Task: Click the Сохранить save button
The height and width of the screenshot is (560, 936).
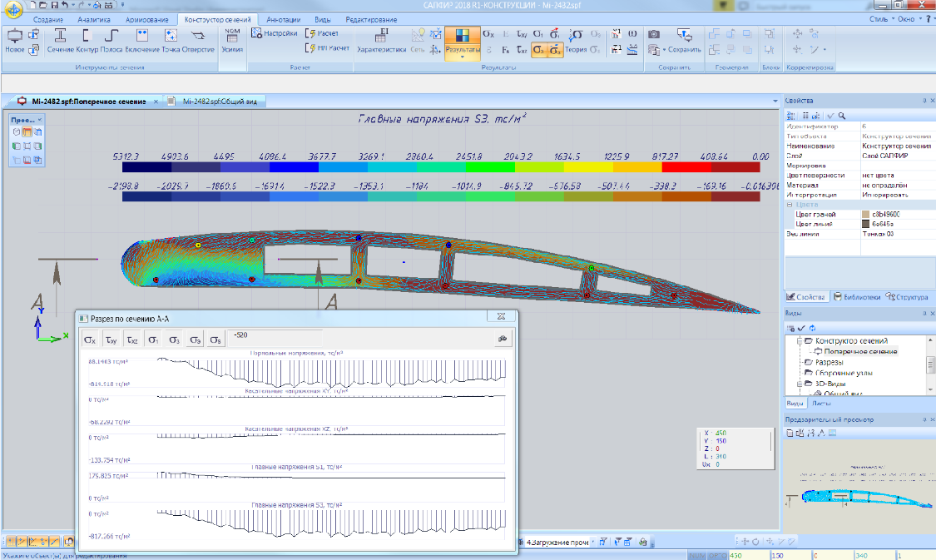Action: (684, 49)
